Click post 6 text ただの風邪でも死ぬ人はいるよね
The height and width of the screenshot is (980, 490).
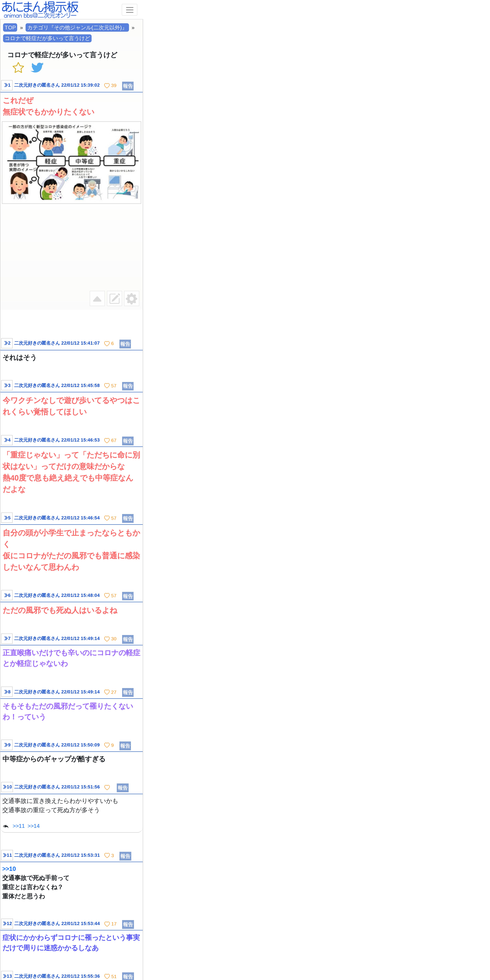click(x=60, y=610)
